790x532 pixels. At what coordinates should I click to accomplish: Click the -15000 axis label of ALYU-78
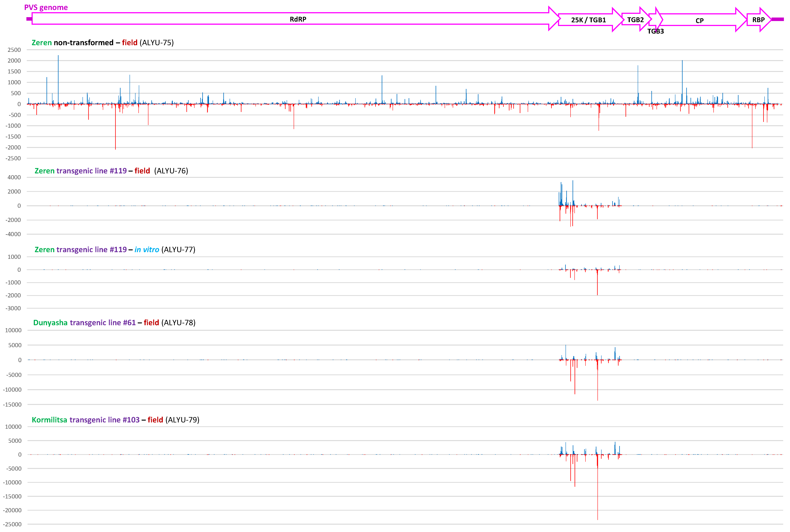[x=12, y=404]
